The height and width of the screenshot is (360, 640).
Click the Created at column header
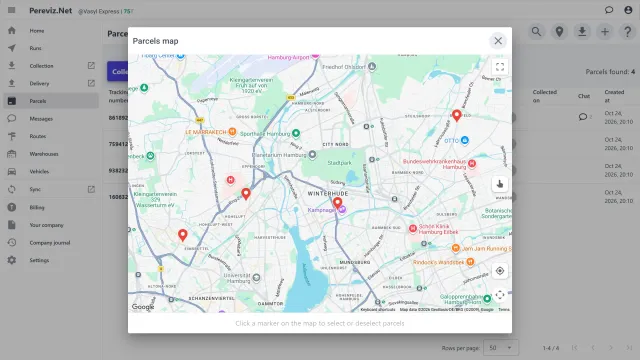click(x=614, y=96)
